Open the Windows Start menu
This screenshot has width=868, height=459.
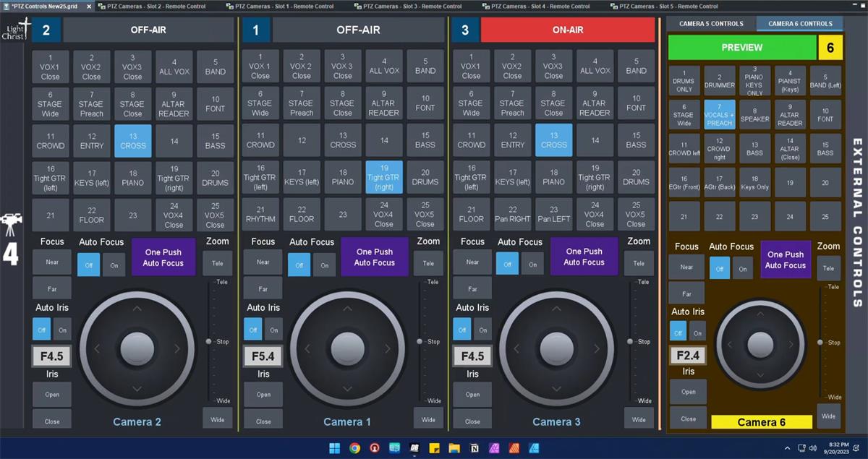tap(335, 447)
